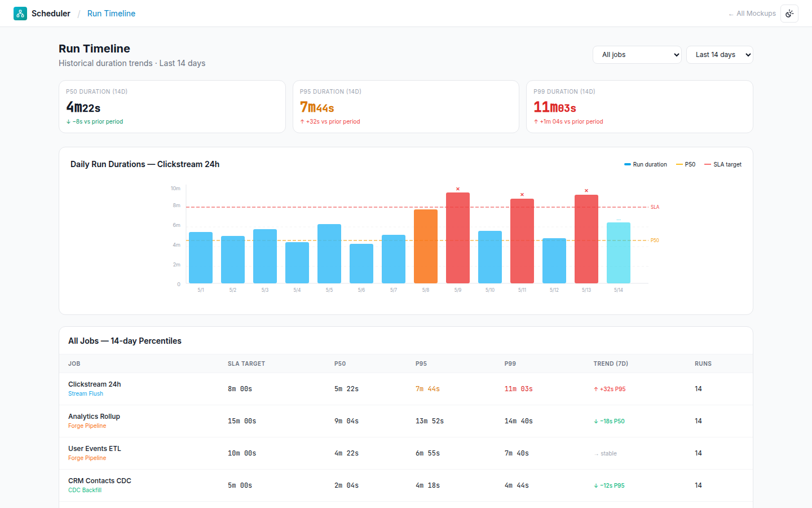Open Forge Pipeline under User Events ETL

click(x=87, y=458)
